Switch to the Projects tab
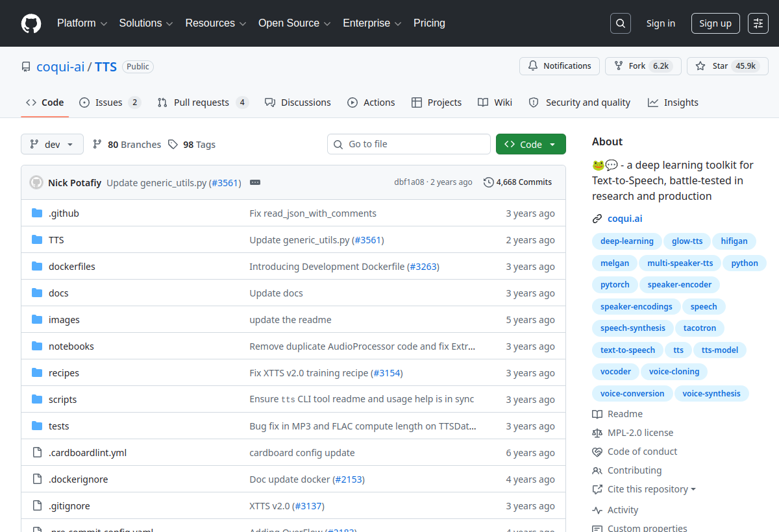 pyautogui.click(x=436, y=103)
